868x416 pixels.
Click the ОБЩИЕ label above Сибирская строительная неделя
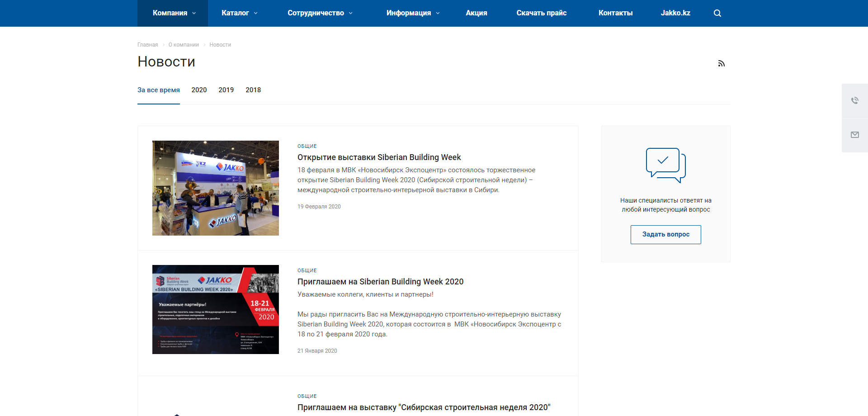point(307,396)
